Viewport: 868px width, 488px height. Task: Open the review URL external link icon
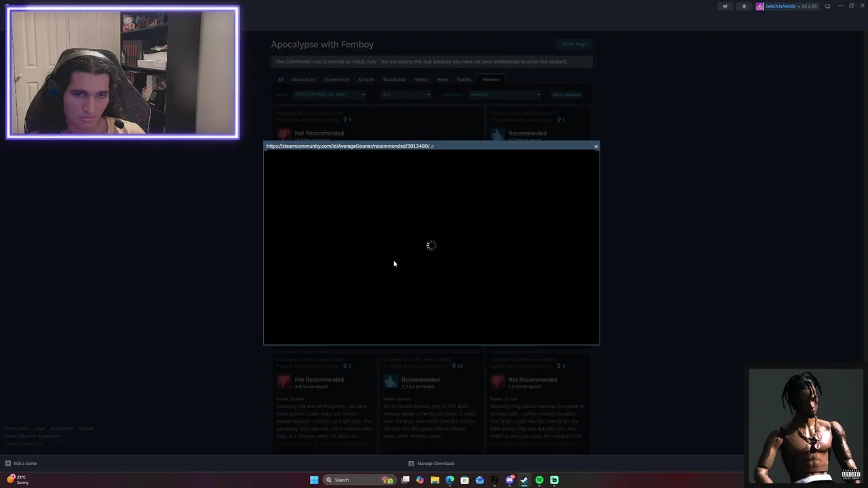[432, 146]
